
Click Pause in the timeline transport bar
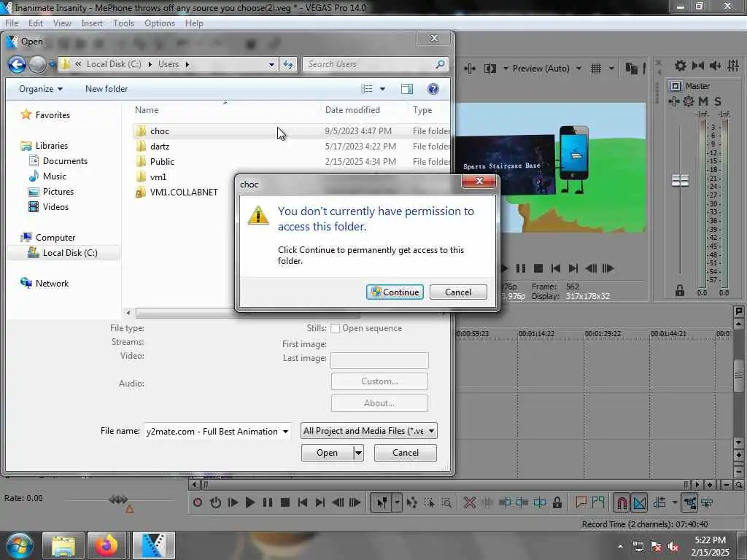(x=267, y=502)
